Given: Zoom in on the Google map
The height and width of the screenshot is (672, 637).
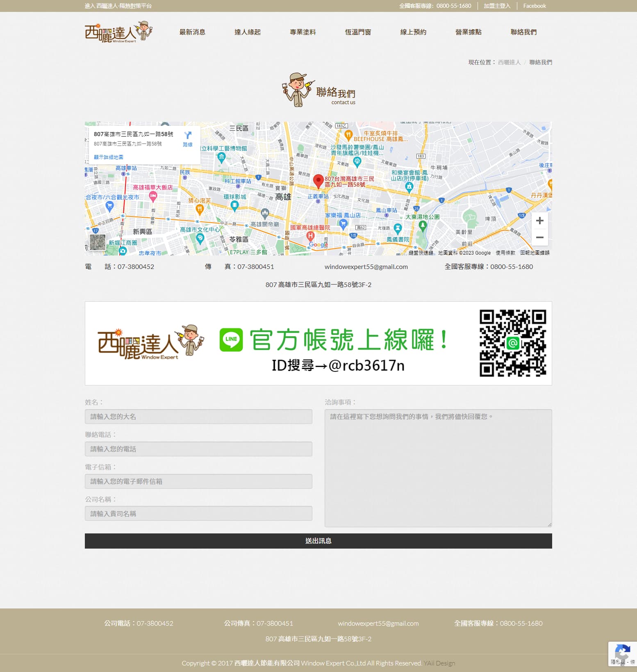Looking at the screenshot, I should (539, 221).
